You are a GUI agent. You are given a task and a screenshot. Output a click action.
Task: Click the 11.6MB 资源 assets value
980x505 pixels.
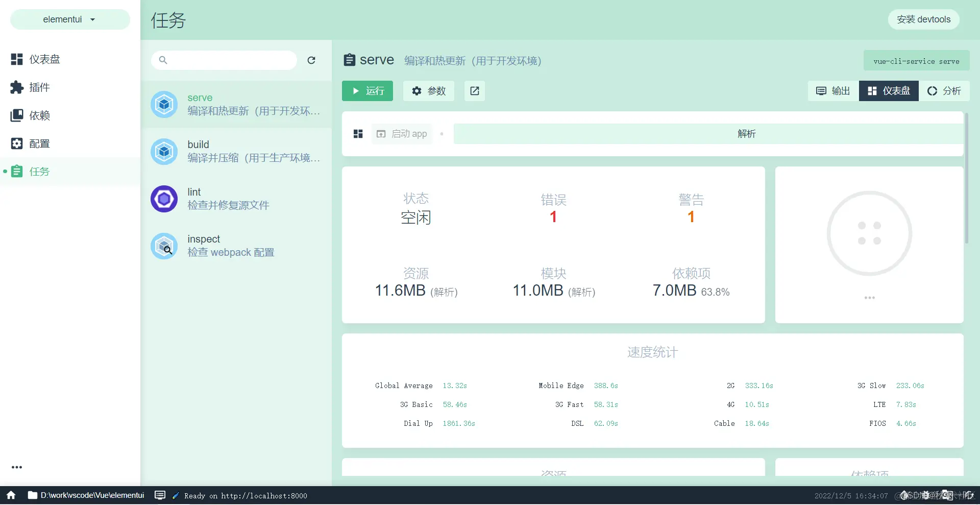coord(400,291)
